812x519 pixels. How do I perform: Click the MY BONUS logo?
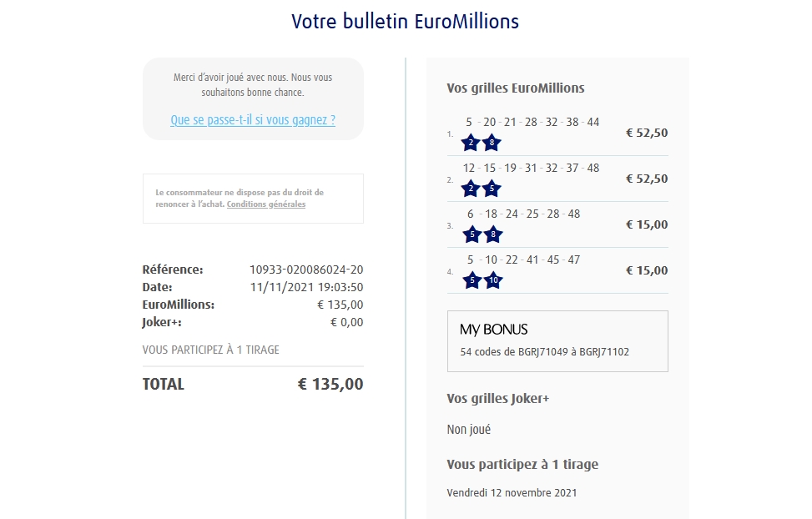[x=494, y=330]
